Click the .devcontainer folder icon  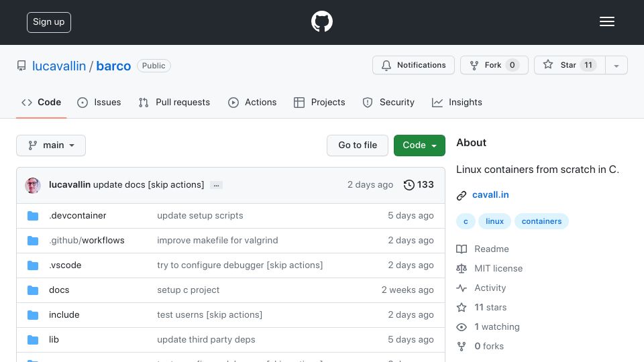click(x=33, y=216)
